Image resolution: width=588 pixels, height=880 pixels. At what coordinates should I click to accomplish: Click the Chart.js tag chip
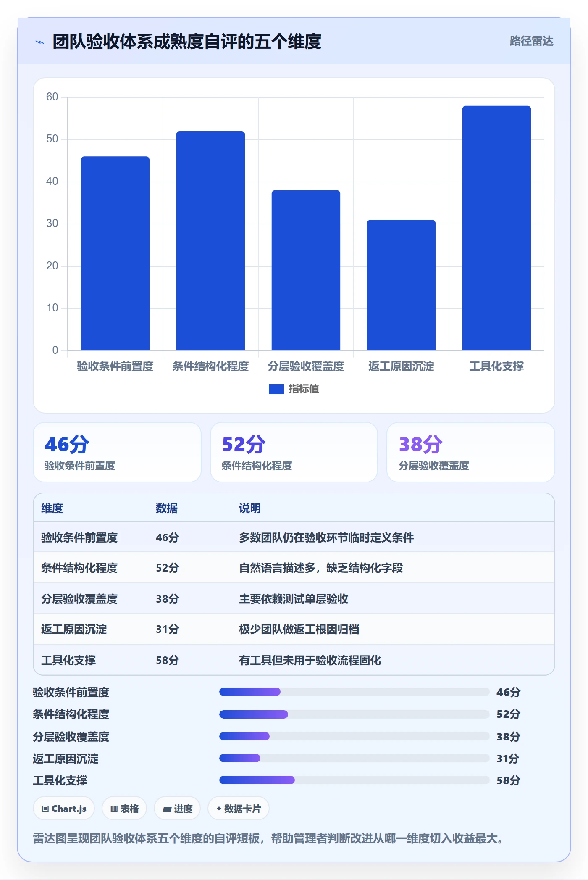64,809
